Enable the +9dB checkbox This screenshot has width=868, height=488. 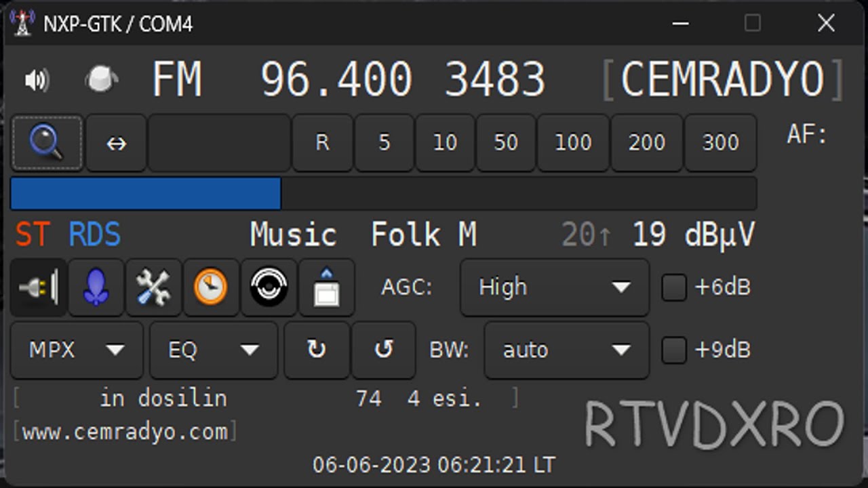coord(674,350)
